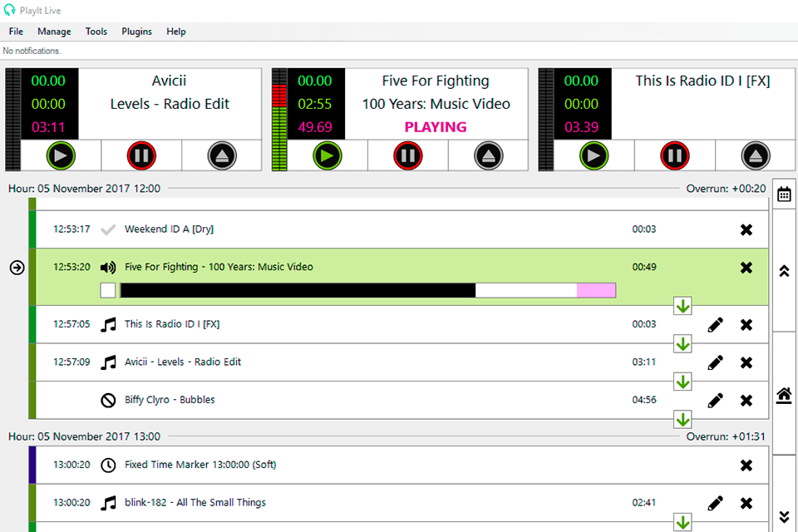Click speaker icon on playing track row
Screen dimensions: 798x532
point(108,268)
